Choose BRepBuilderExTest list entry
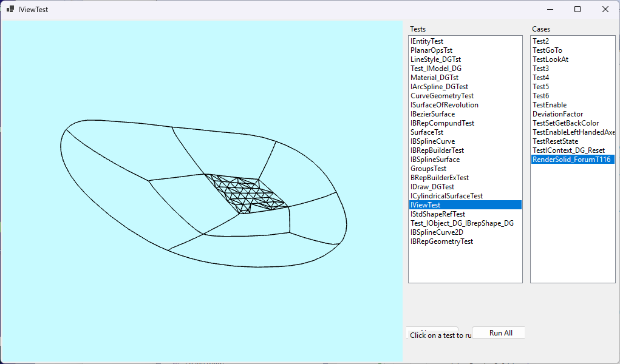 point(439,178)
